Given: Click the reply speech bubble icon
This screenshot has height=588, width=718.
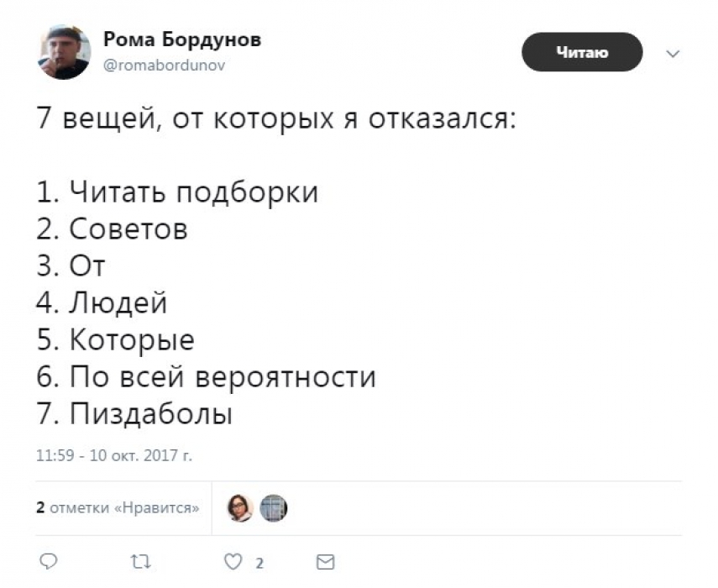Looking at the screenshot, I should pyautogui.click(x=49, y=561).
